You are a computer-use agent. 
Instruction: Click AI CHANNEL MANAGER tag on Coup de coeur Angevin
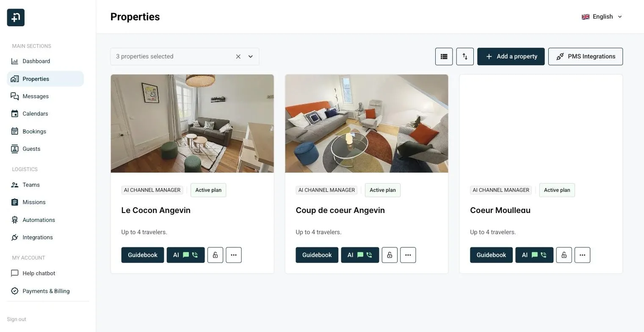point(326,190)
